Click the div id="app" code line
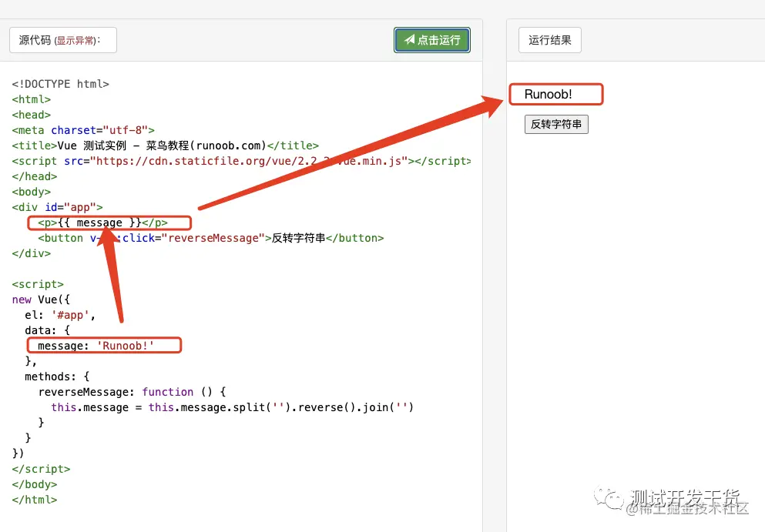765x532 pixels. pos(58,207)
